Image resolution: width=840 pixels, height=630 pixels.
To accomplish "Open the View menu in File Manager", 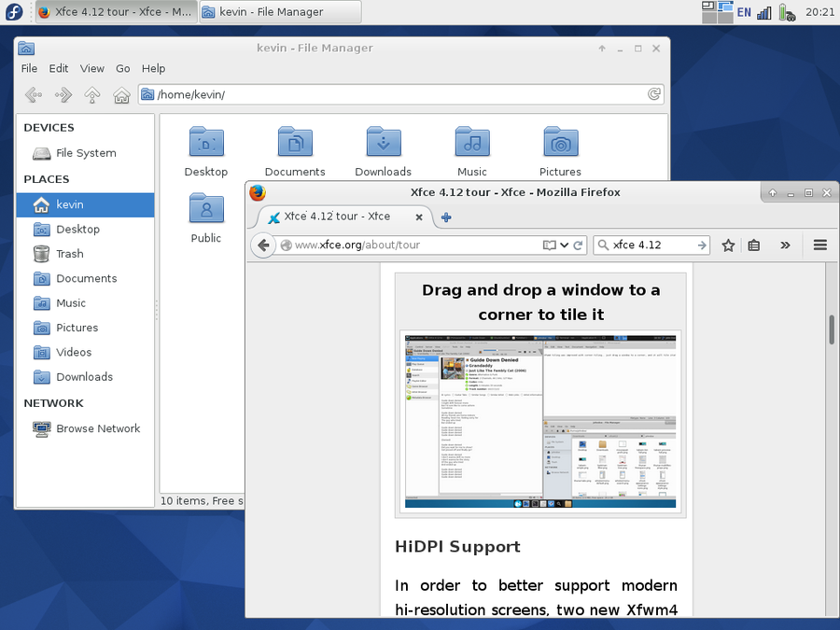I will [92, 68].
